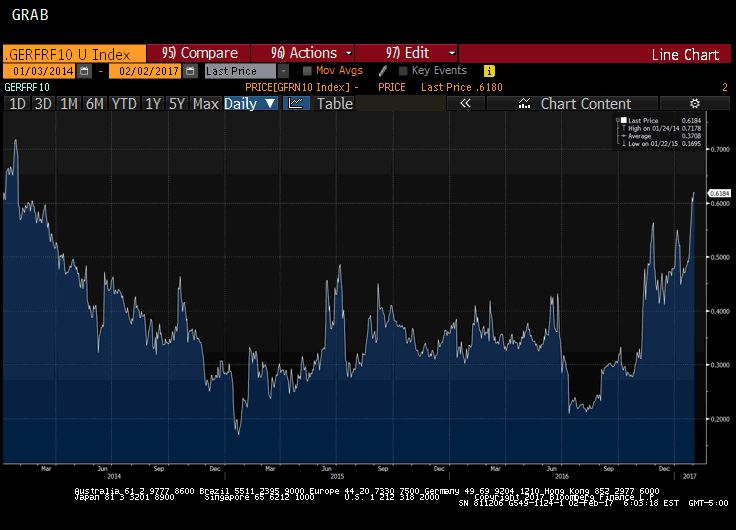Viewport: 736px width, 530px height.
Task: Open the Compare menu
Action: click(x=199, y=53)
